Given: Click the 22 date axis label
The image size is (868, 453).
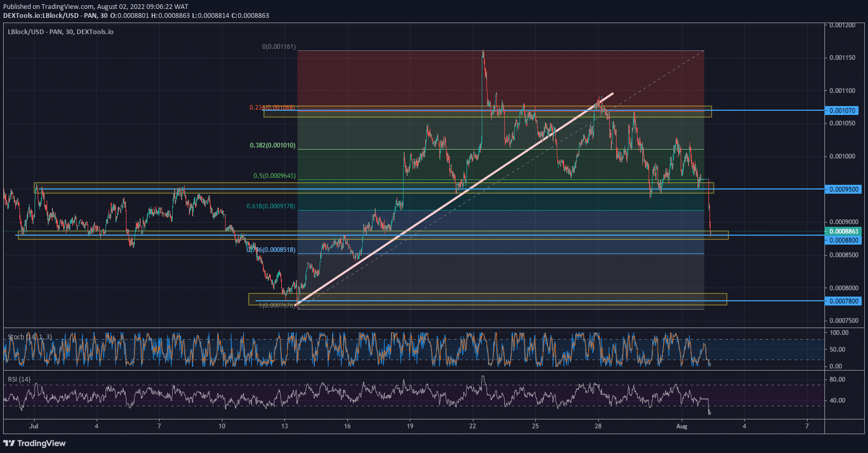Looking at the screenshot, I should (x=473, y=426).
